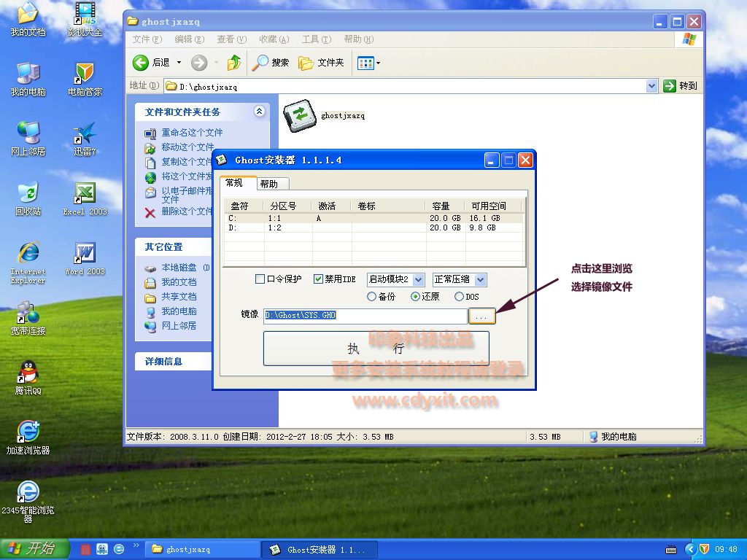Collapse the 文件和文件夹任务 panel
The width and height of the screenshot is (747, 560).
coord(259,112)
